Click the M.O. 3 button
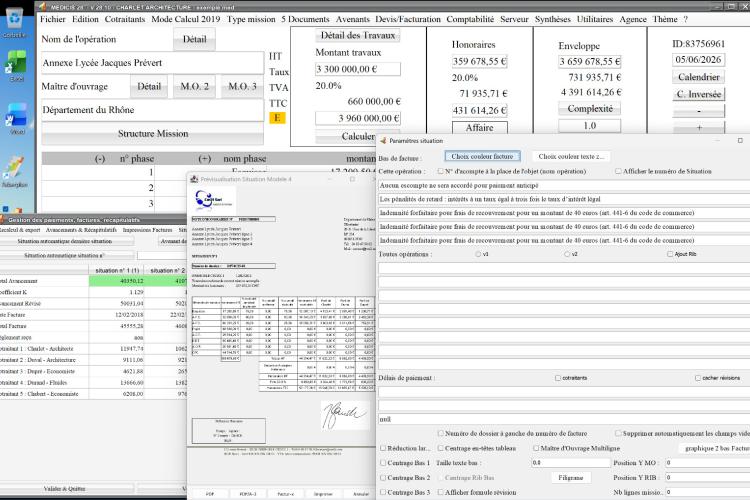 tap(242, 87)
